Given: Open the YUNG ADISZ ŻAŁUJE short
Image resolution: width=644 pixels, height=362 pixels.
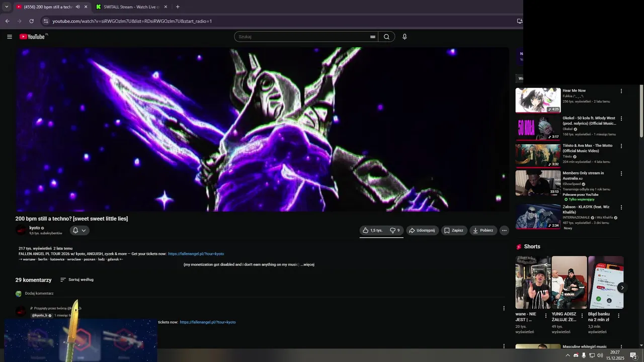Looking at the screenshot, I should tap(569, 283).
